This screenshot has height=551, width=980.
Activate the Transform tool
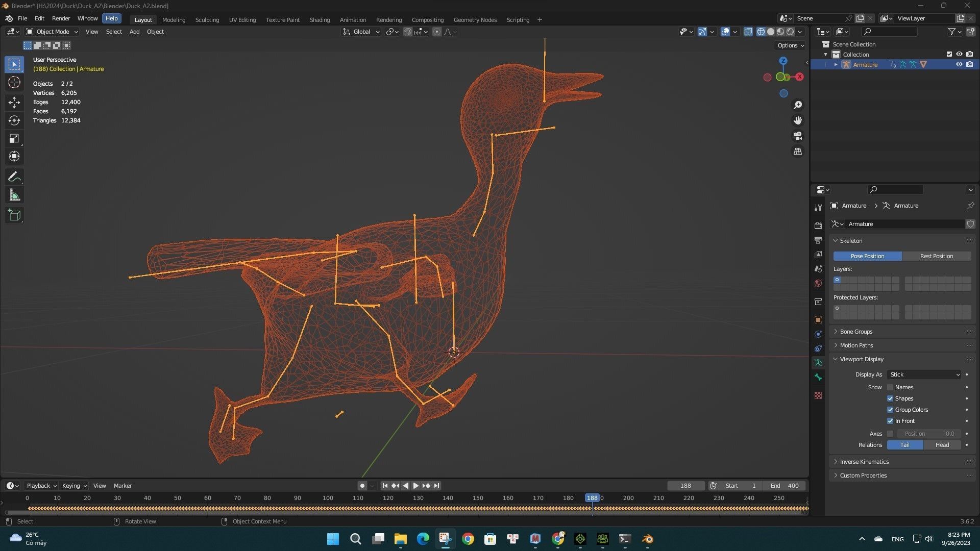coord(14,156)
